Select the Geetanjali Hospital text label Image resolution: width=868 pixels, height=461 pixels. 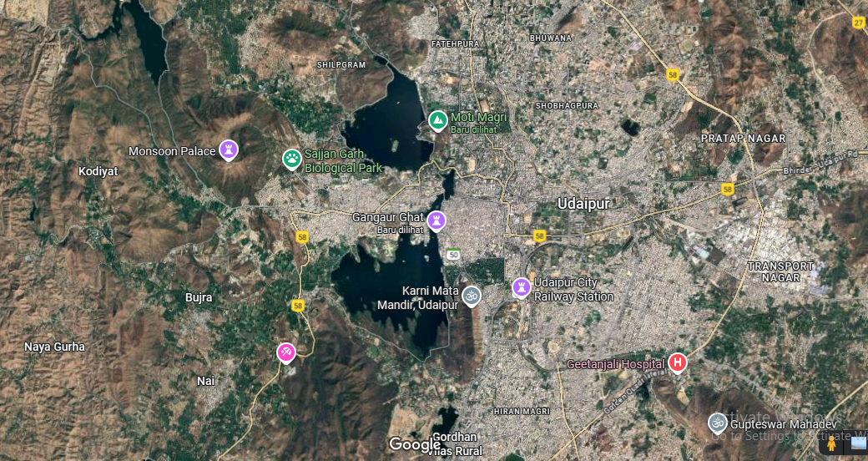click(616, 364)
